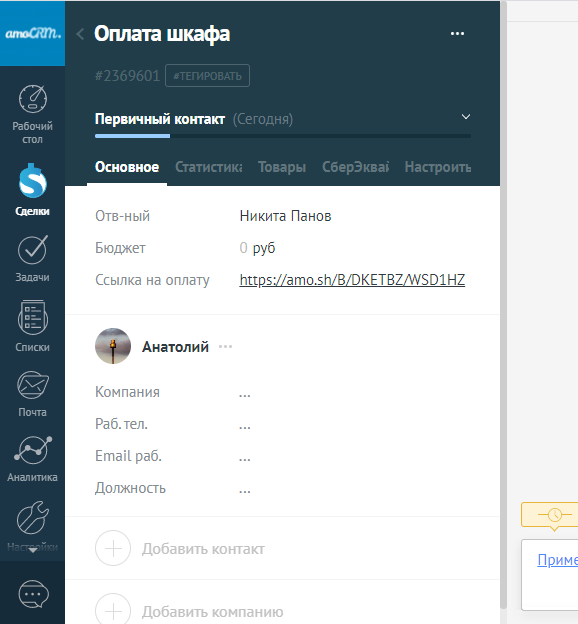Open the options dots next to Анатолий
This screenshot has width=578, height=624.
[x=225, y=347]
